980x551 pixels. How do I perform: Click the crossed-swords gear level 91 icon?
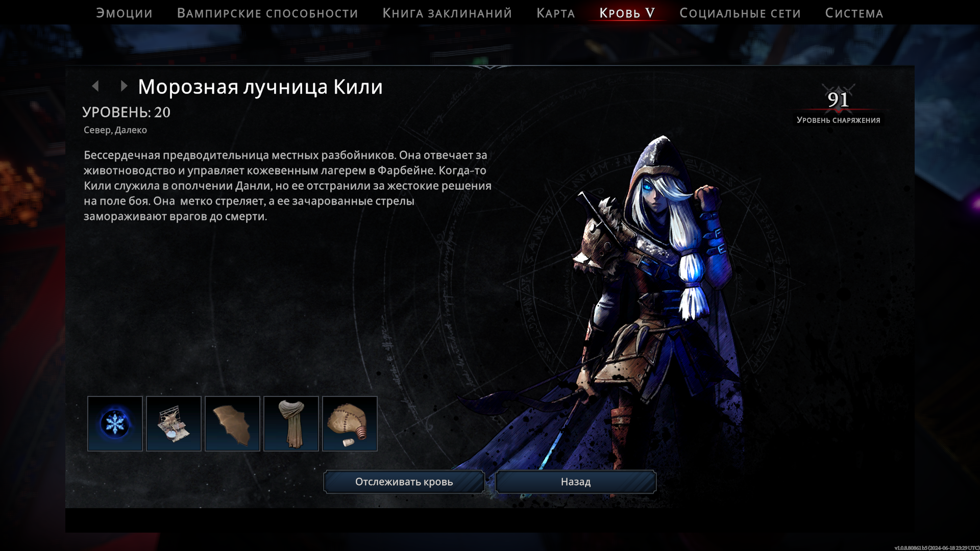click(838, 99)
